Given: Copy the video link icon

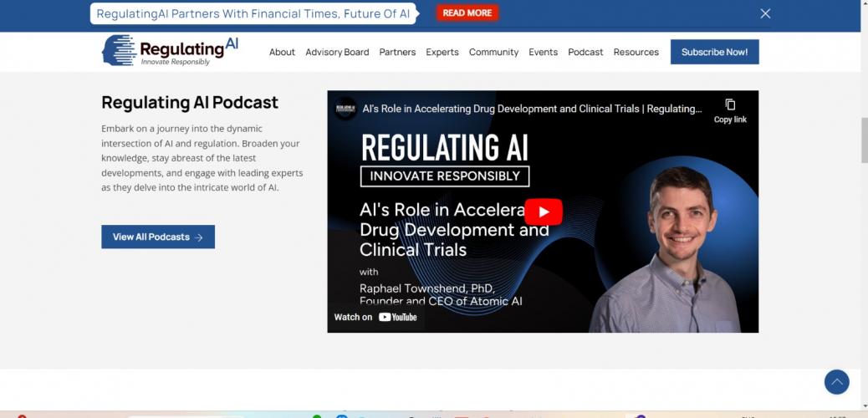Looking at the screenshot, I should [730, 110].
